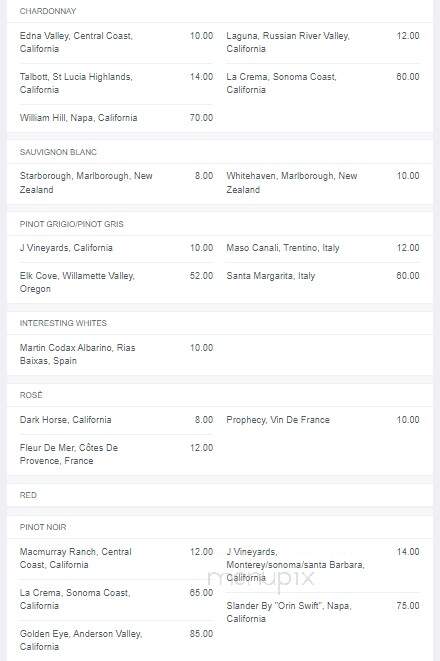Select Dark Horse, California rosé
Viewport: 440px width, 661px height.
[x=116, y=420]
